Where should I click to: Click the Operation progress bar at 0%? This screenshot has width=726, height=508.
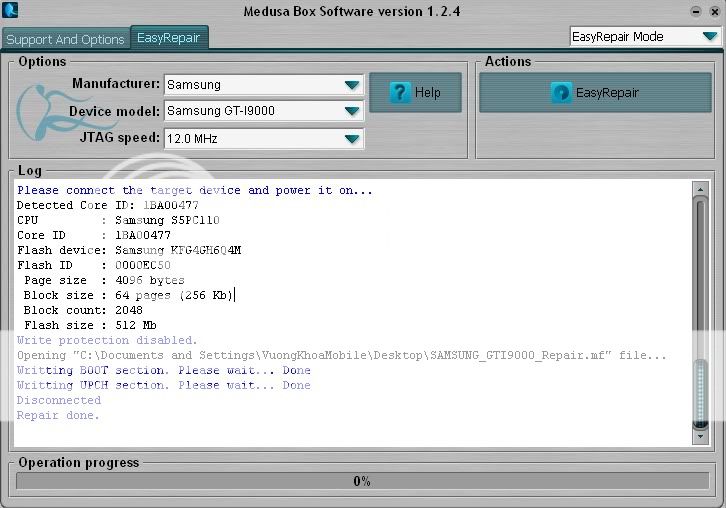coord(362,481)
